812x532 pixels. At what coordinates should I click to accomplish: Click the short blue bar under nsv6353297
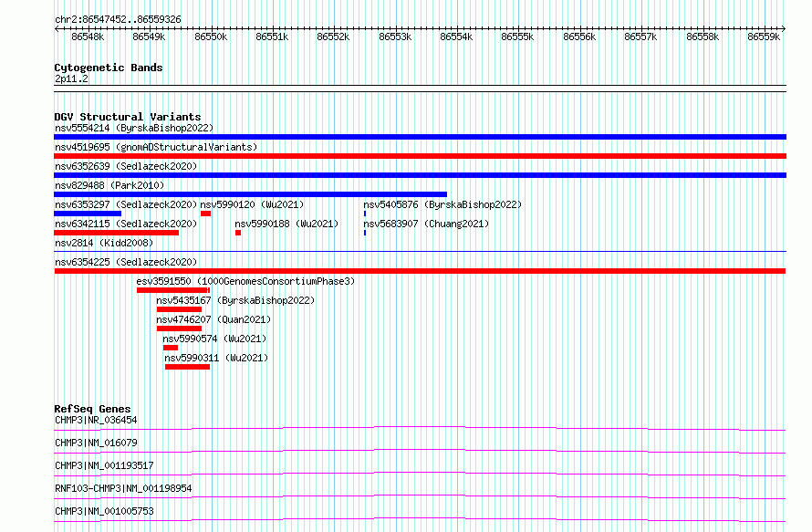[x=88, y=214]
